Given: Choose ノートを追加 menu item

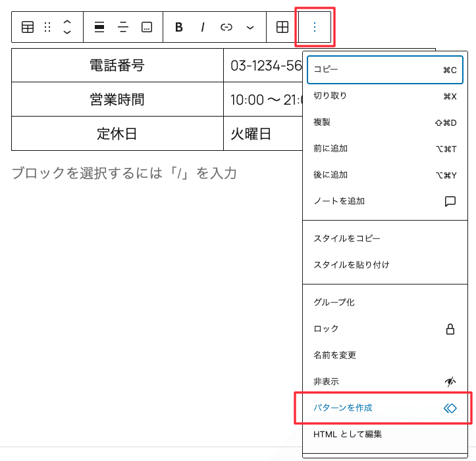Looking at the screenshot, I should (385, 201).
